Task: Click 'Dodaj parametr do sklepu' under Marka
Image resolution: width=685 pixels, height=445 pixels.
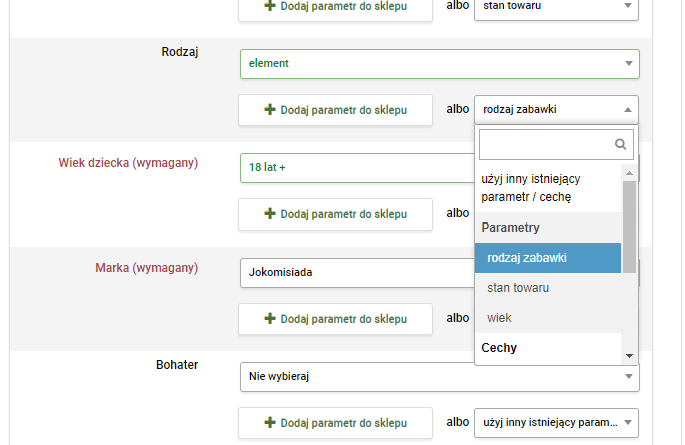Action: point(335,319)
